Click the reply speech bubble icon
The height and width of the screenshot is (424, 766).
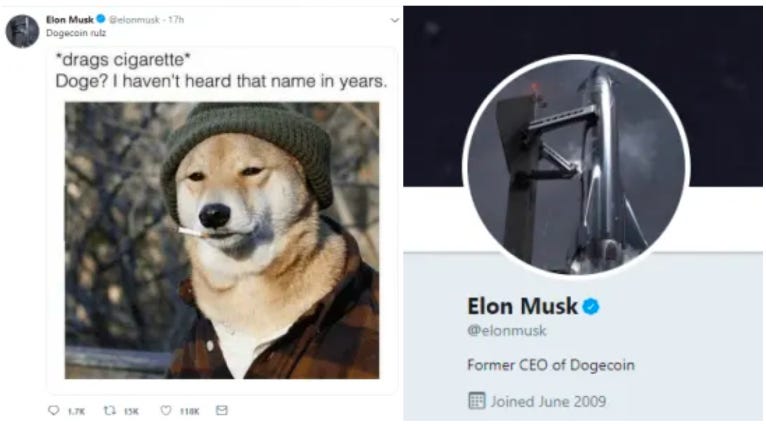54,410
